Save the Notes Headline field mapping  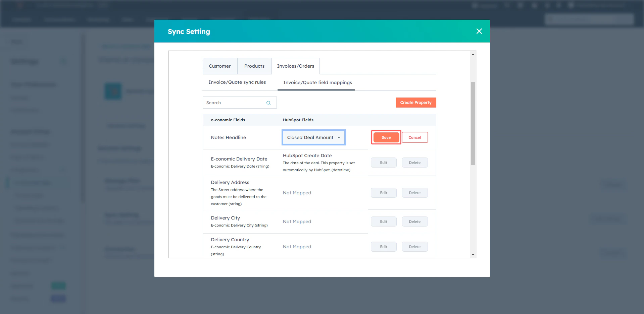(x=386, y=137)
